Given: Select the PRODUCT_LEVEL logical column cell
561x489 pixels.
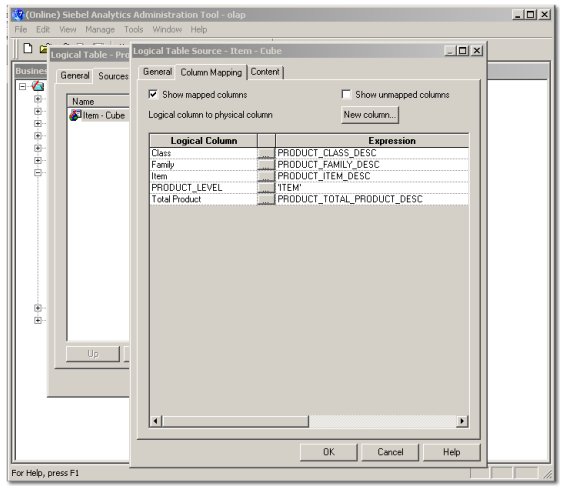Looking at the screenshot, I should click(203, 187).
